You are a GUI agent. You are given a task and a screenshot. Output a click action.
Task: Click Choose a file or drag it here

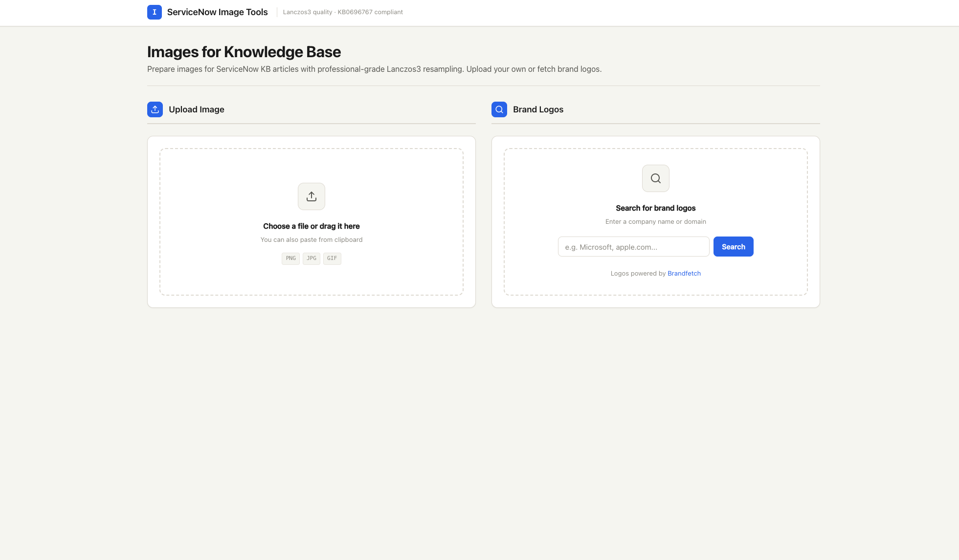(x=312, y=226)
